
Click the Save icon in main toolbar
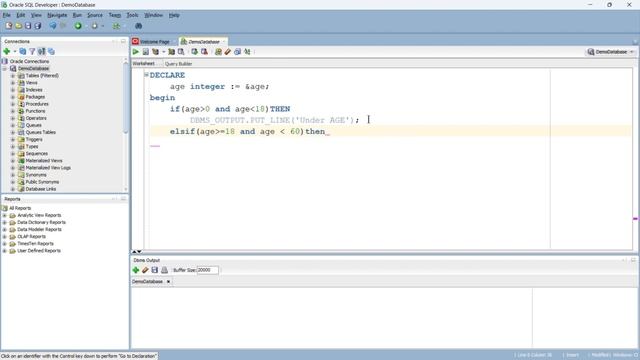pyautogui.click(x=28, y=26)
